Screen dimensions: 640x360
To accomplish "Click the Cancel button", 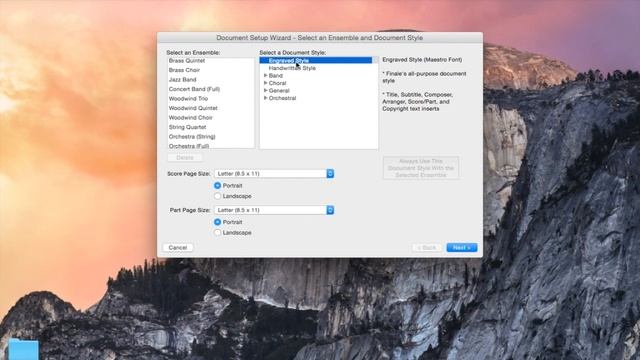I will 178,248.
